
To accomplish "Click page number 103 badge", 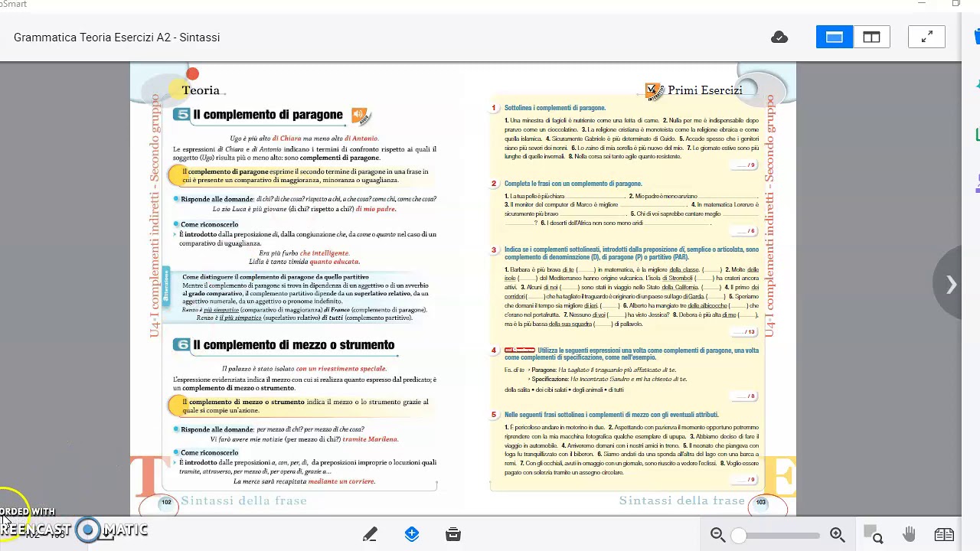I will [761, 503].
